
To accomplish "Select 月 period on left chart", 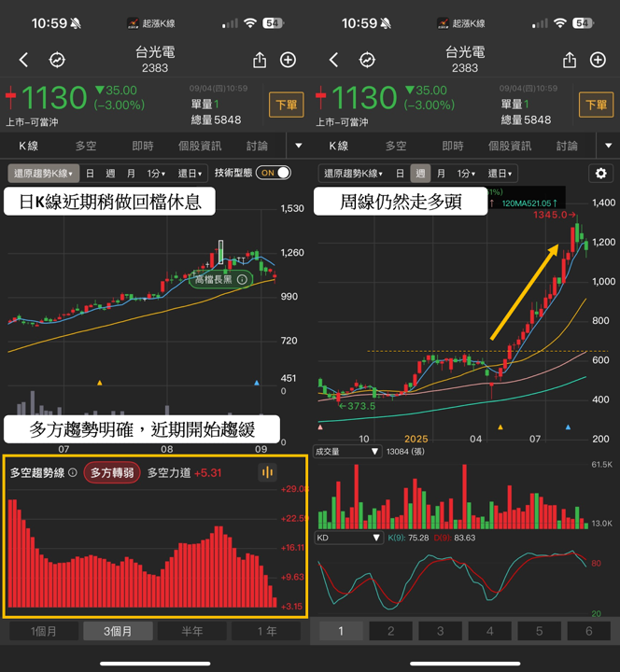I will tap(131, 174).
